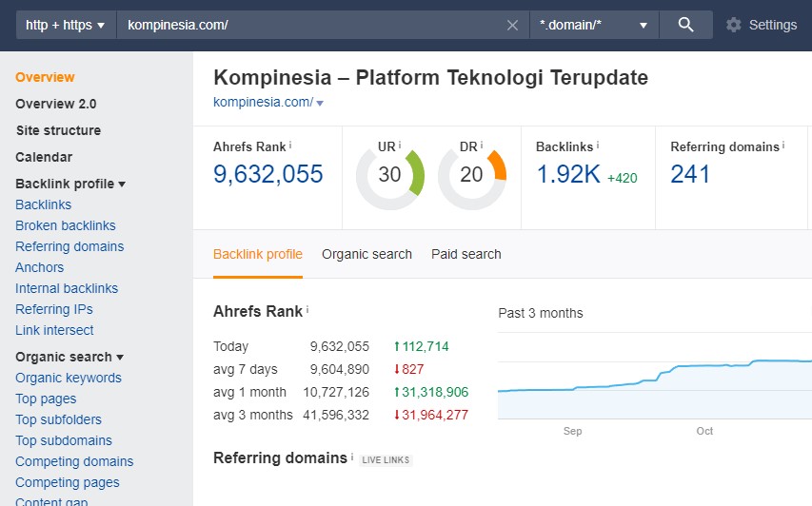Open the *.domain/* mode dropdown

click(594, 25)
